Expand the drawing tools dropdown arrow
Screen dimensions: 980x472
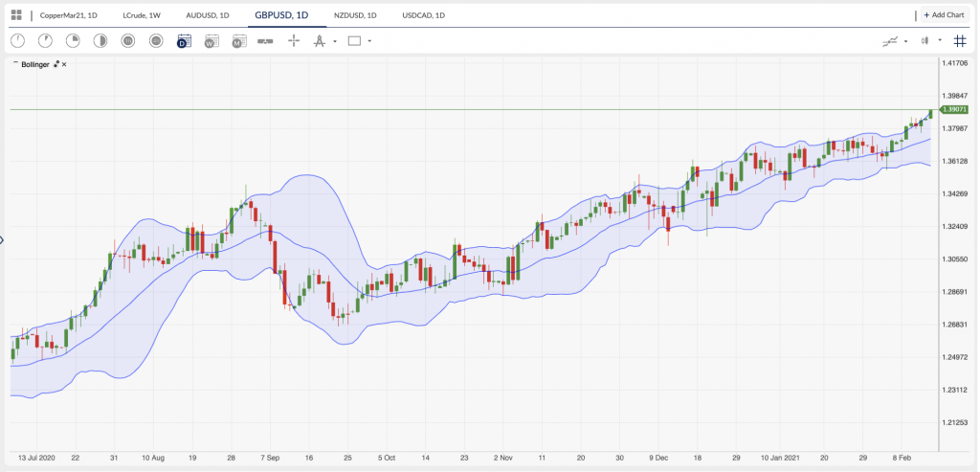(x=334, y=41)
